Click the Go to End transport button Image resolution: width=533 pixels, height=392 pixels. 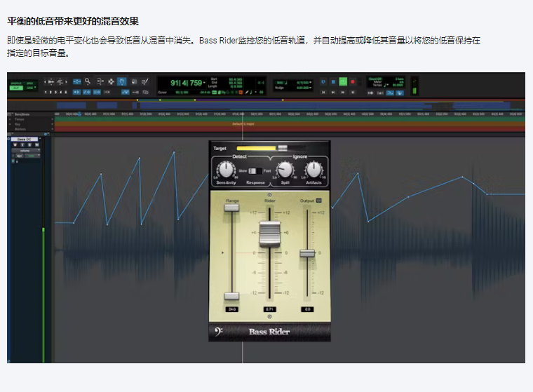click(353, 93)
